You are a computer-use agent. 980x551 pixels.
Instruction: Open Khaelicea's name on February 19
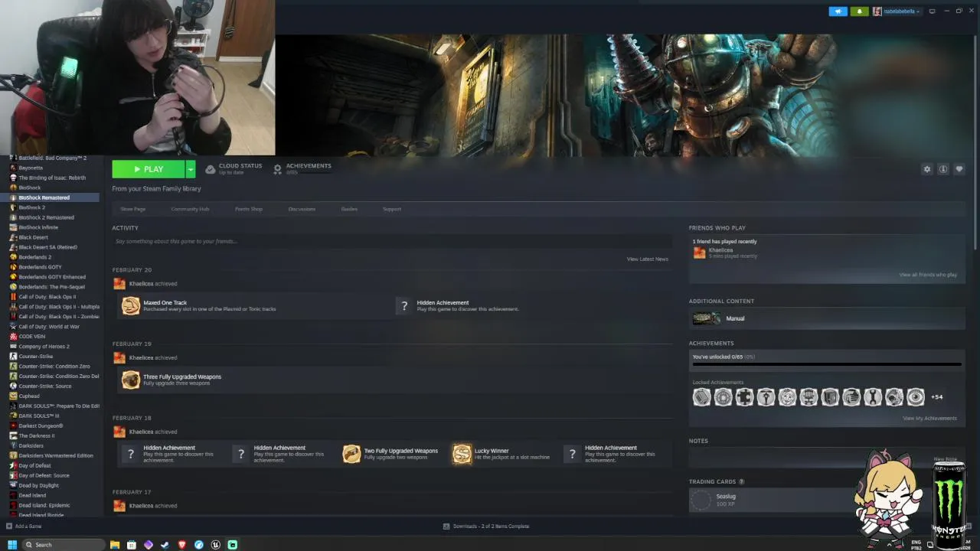[x=141, y=358]
